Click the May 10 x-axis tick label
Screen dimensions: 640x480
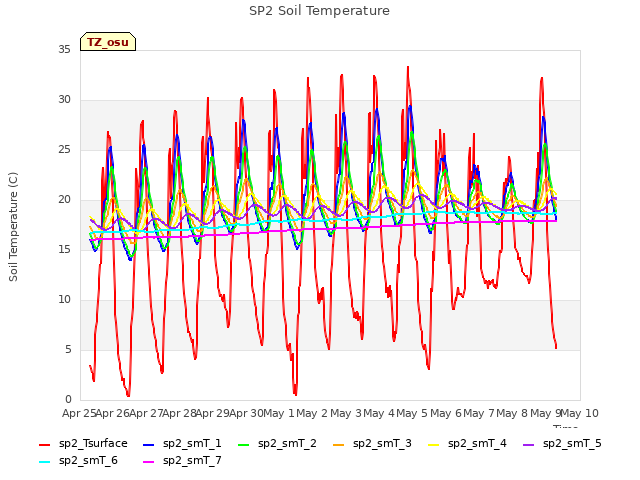(x=580, y=413)
